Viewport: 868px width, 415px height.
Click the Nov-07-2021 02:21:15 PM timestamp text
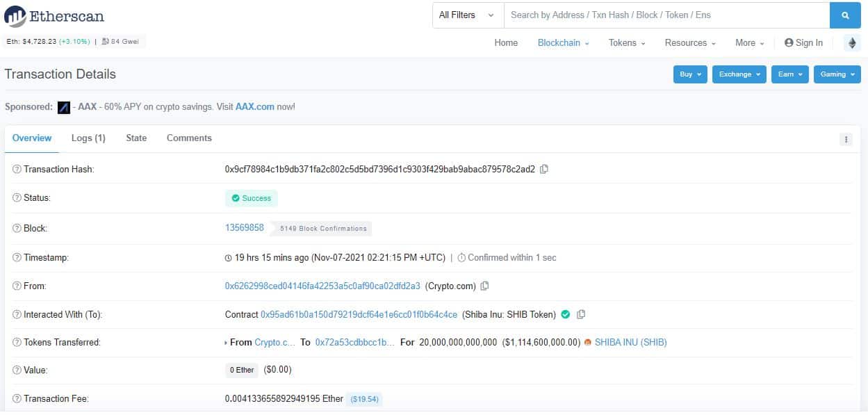click(378, 257)
